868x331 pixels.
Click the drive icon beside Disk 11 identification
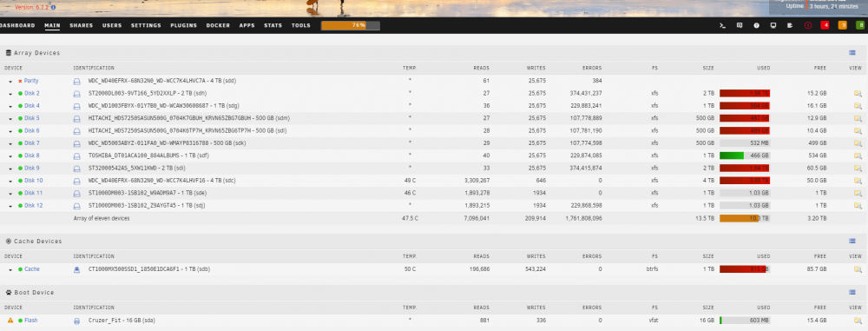pos(77,193)
